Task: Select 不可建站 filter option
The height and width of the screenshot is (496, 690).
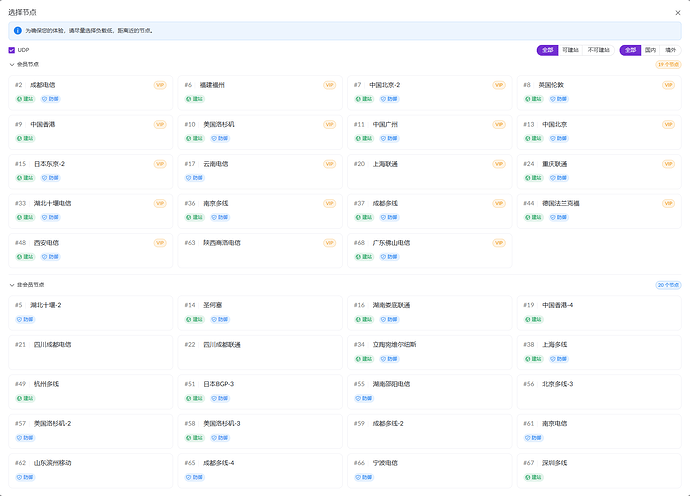Action: click(598, 50)
